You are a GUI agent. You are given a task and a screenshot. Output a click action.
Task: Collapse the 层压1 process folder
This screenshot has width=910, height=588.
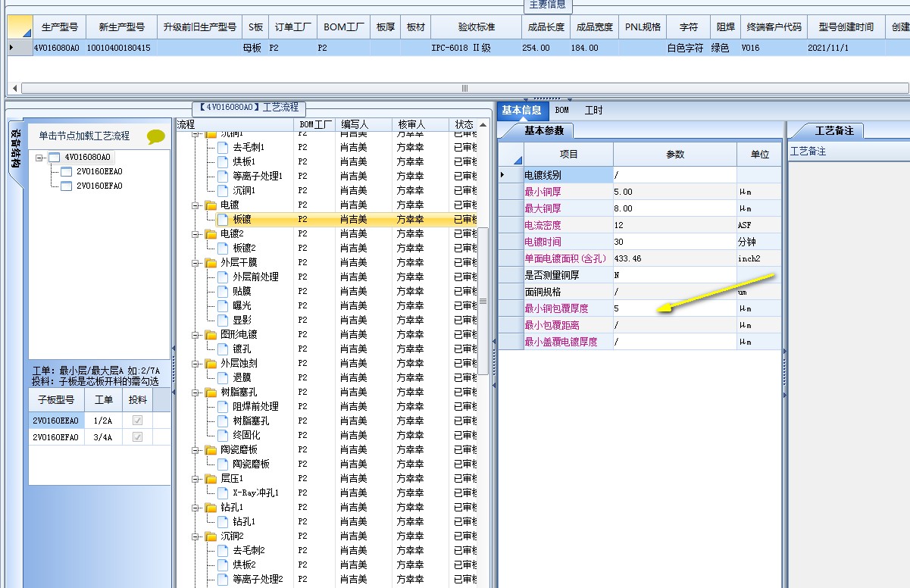tap(197, 479)
